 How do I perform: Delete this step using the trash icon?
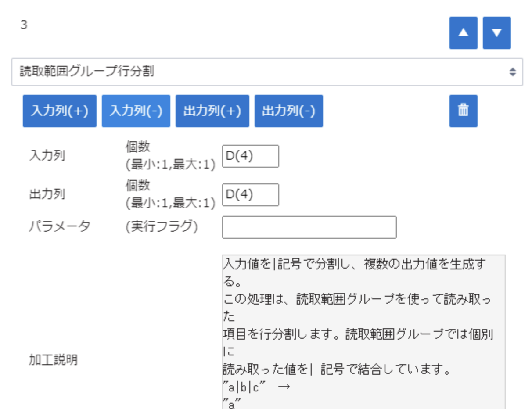(463, 111)
